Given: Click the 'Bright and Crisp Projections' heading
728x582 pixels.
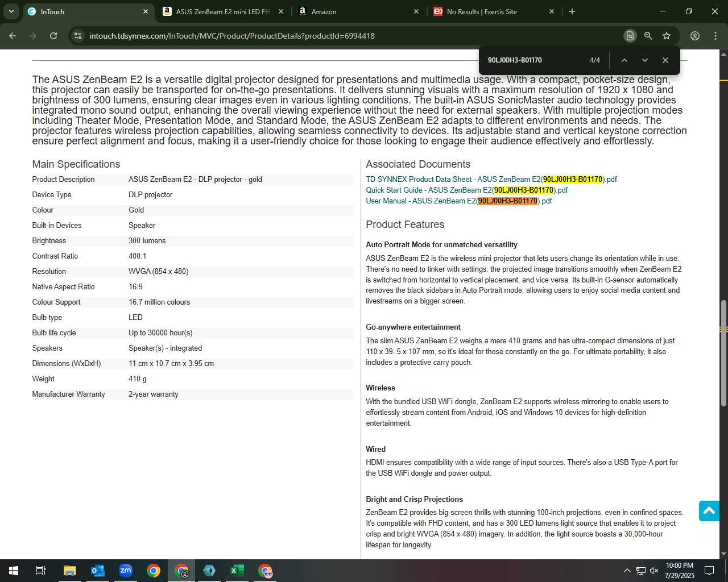Looking at the screenshot, I should 414,499.
